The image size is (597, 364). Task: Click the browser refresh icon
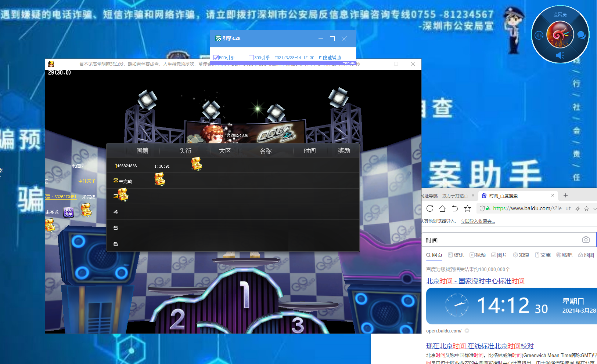[x=430, y=208]
